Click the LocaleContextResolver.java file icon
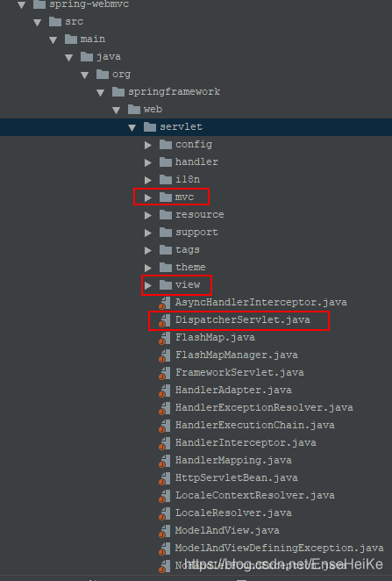 (165, 496)
